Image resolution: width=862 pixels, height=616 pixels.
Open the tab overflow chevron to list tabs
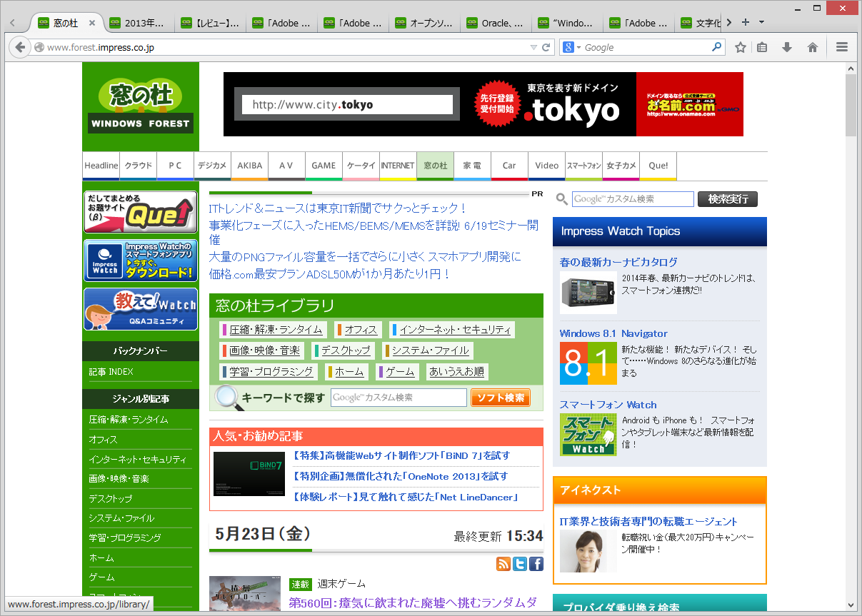[x=729, y=22]
